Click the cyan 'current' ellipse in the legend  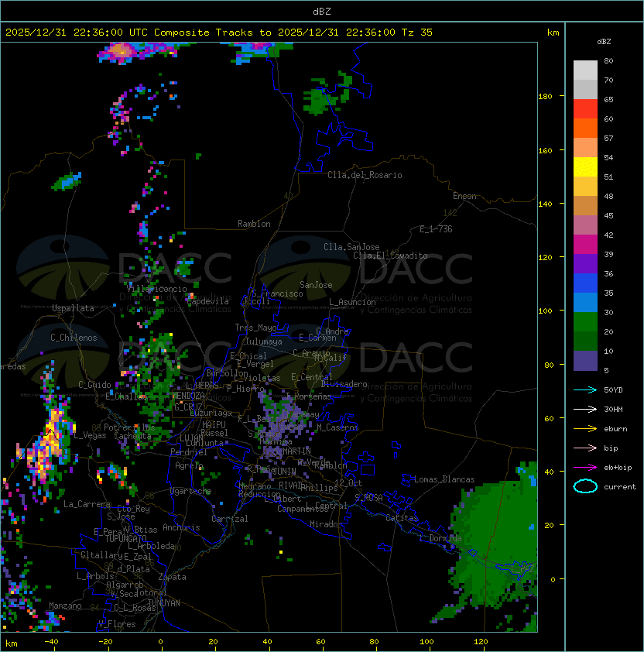click(x=585, y=486)
